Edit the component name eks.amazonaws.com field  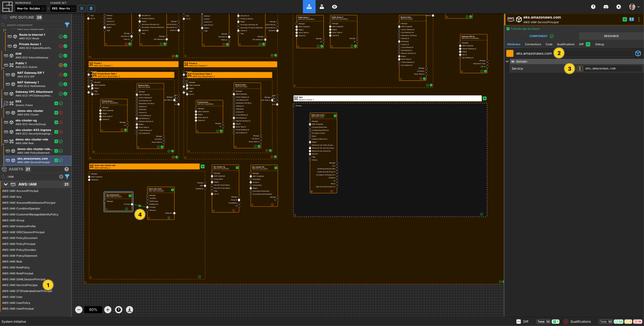click(x=574, y=53)
